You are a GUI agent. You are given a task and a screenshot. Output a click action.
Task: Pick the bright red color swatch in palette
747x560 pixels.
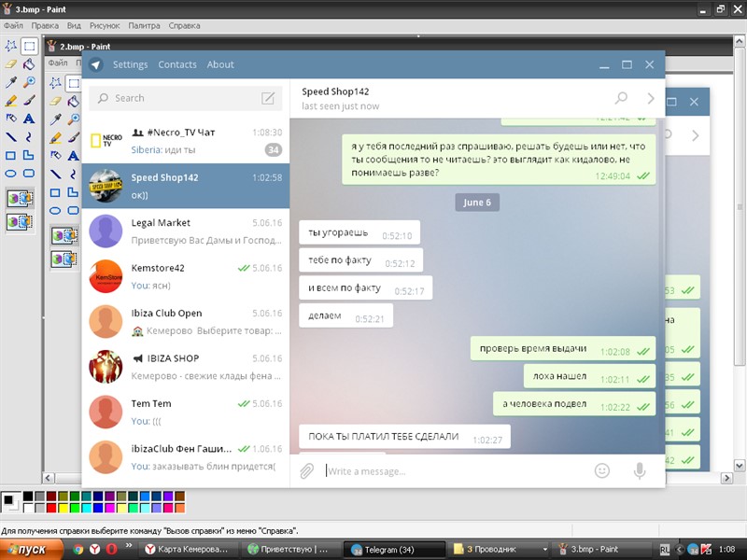[x=51, y=508]
